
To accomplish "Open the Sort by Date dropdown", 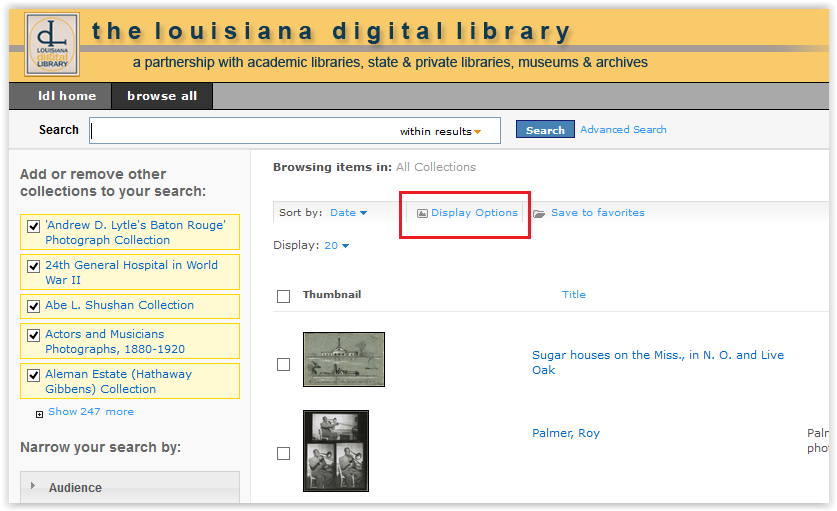I will click(349, 213).
